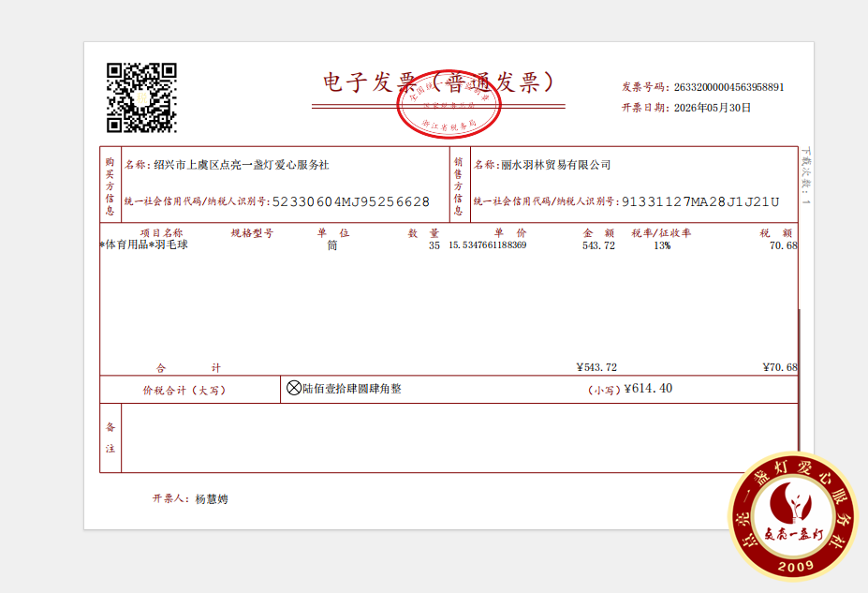Select invoice number 26332000004563958891
Viewport: 868px width, 593px height.
point(728,87)
